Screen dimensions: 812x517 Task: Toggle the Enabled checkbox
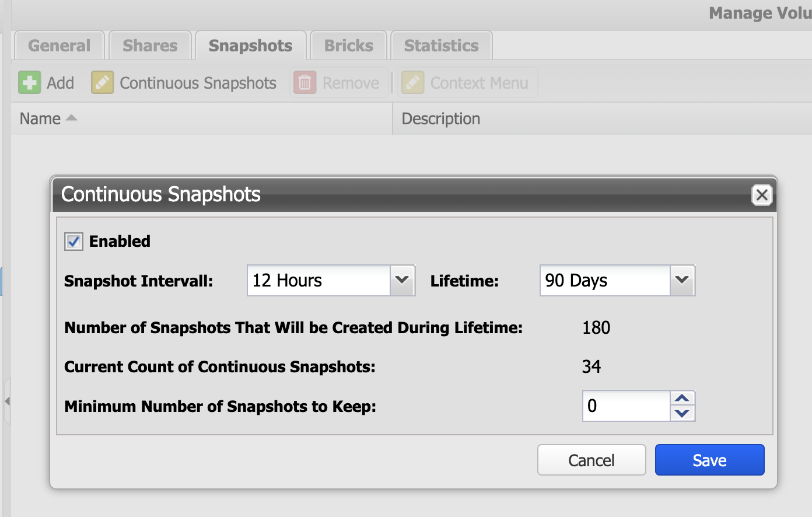point(73,242)
